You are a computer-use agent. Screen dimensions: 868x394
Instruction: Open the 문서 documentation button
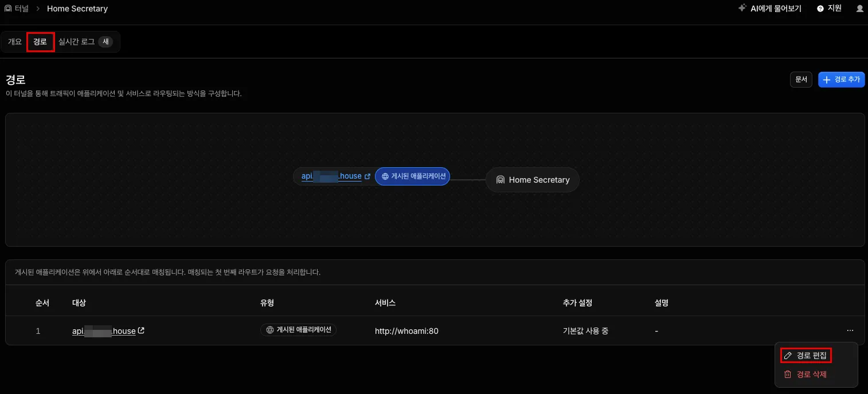801,80
